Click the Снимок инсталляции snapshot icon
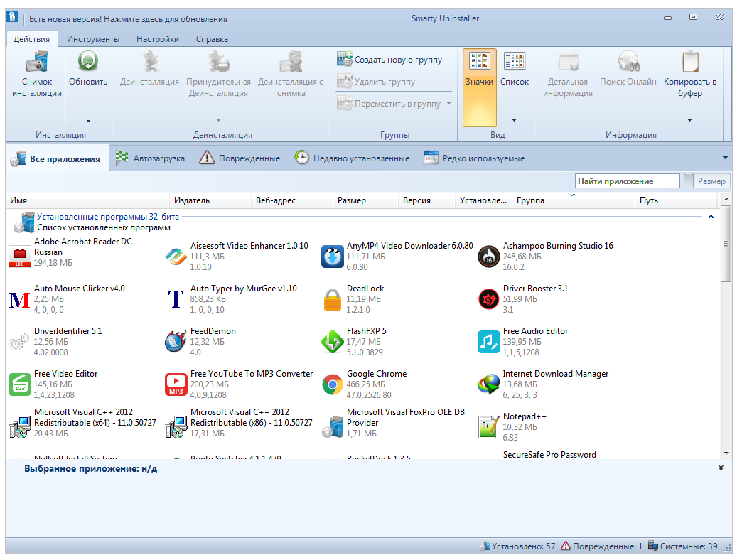This screenshot has width=742, height=560. [36, 63]
